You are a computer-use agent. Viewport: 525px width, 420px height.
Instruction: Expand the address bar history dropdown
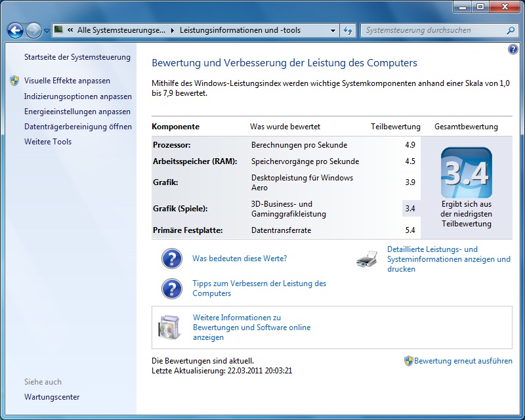[x=332, y=30]
